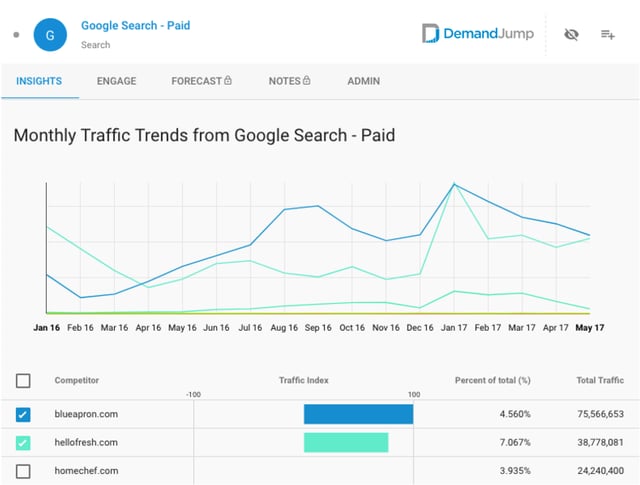640x485 pixels.
Task: Switch to the ENGAGE tab
Action: tap(116, 81)
